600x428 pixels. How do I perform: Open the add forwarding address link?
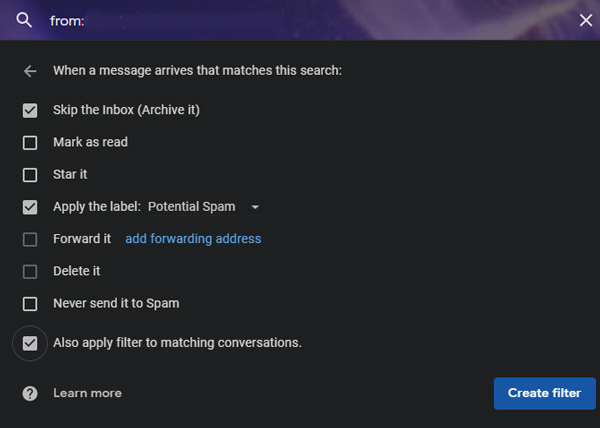(193, 239)
